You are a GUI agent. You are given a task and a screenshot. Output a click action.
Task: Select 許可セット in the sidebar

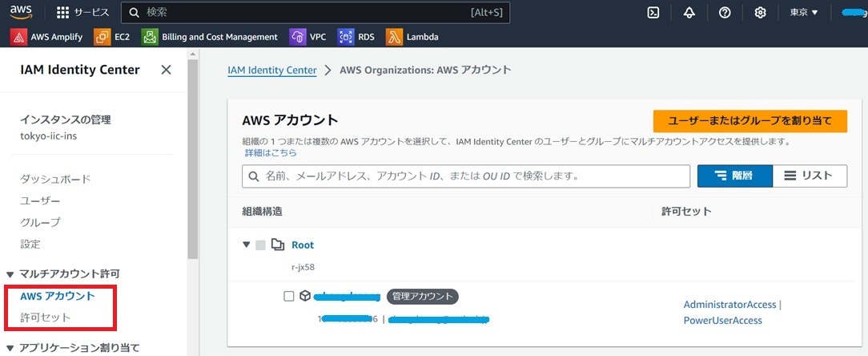(46, 318)
